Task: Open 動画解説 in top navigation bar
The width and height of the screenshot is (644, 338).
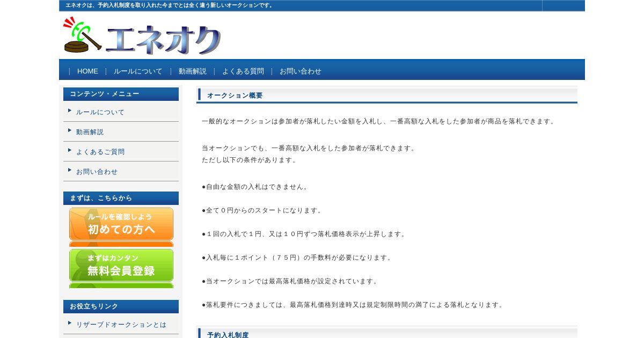Action: [193, 71]
